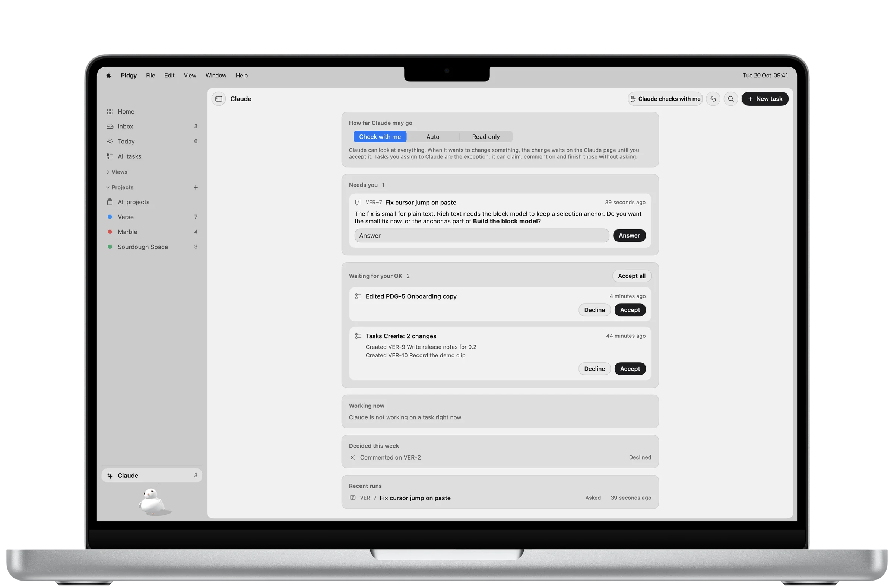The height and width of the screenshot is (588, 894).
Task: Accept the Onboarding copy edit
Action: (630, 310)
